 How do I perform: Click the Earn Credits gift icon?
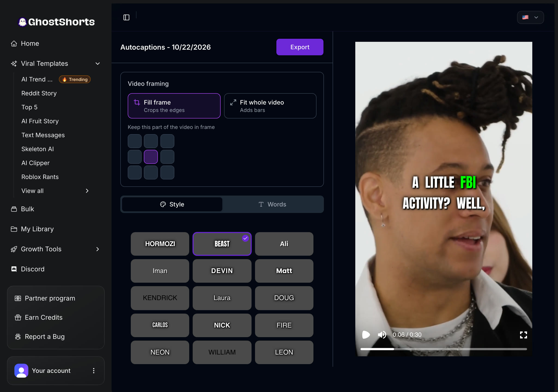18,317
